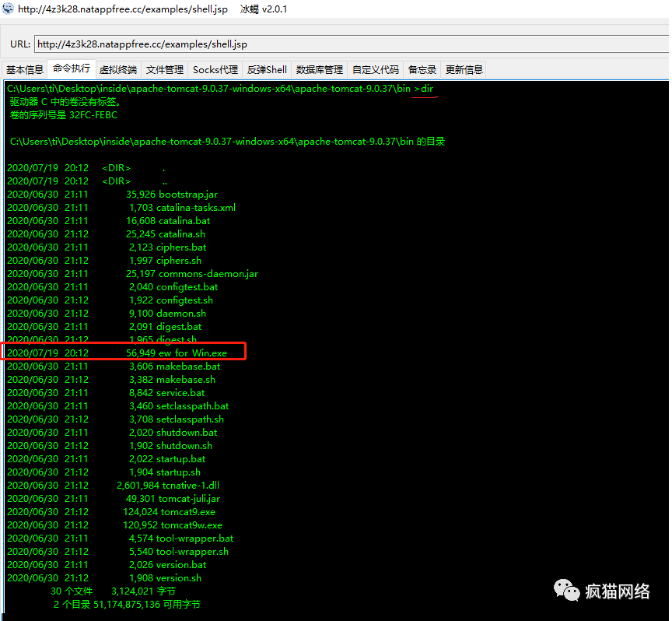Click the dir command prompt line
The image size is (672, 621).
pos(220,89)
